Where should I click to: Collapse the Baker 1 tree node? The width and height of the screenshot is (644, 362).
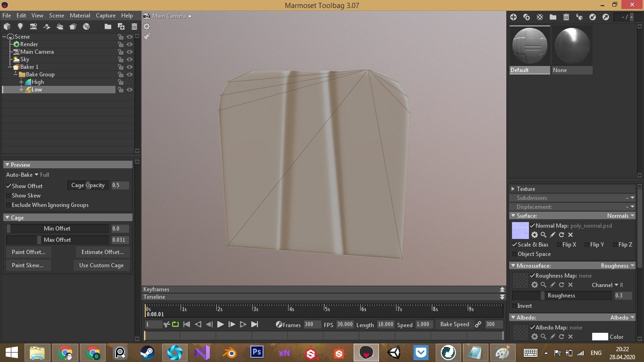[10, 67]
